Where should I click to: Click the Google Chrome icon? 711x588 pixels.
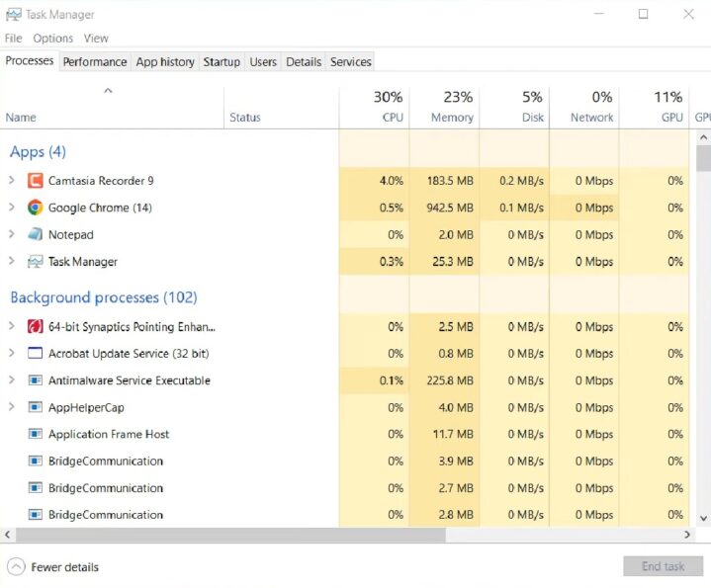click(35, 208)
